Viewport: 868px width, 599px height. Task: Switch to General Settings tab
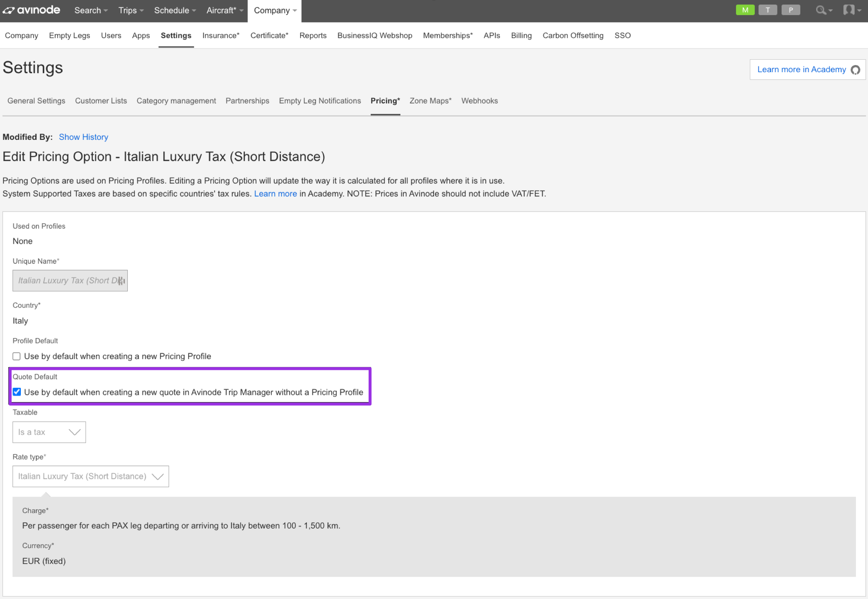point(36,101)
